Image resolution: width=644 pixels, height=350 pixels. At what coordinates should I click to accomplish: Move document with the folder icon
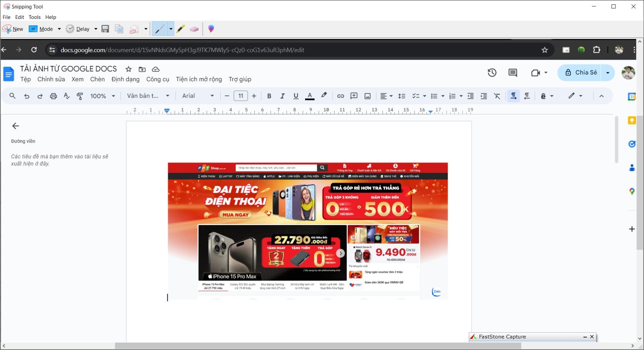(x=142, y=69)
